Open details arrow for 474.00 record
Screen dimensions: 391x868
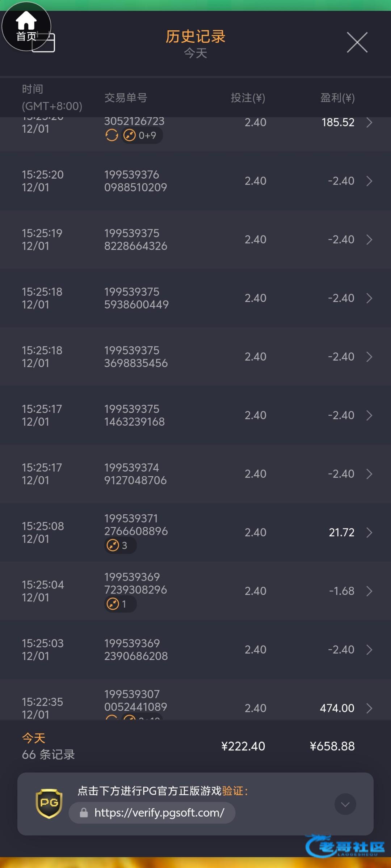369,708
